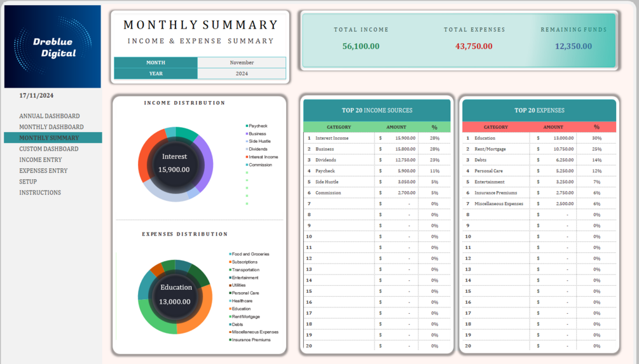Click the 30% cell for Education
This screenshot has height=364, width=639.
(596, 138)
